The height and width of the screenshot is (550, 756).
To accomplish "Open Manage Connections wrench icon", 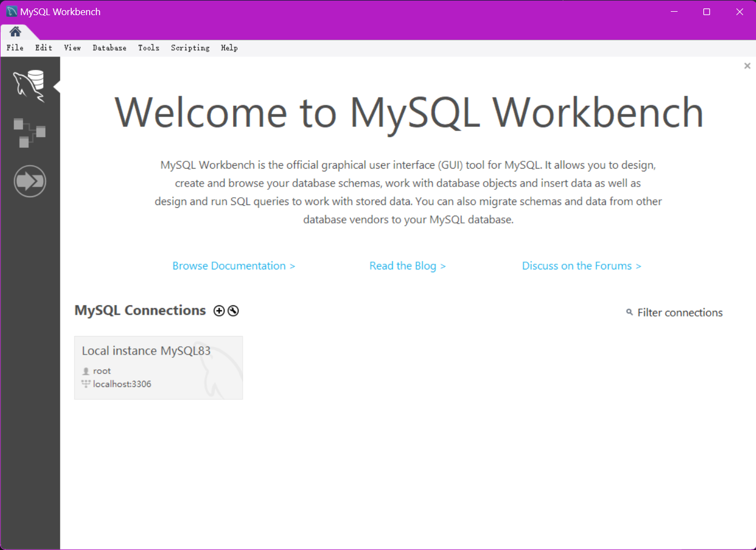I will pyautogui.click(x=233, y=311).
